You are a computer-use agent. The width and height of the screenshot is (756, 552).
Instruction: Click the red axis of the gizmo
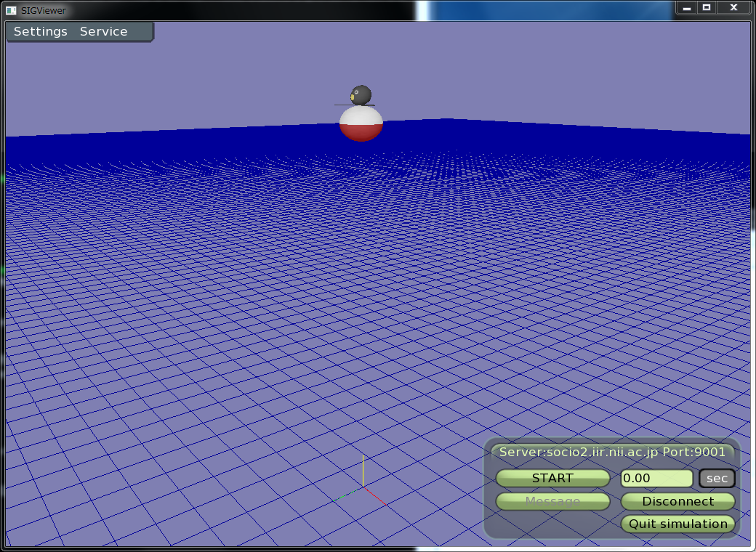pos(374,495)
